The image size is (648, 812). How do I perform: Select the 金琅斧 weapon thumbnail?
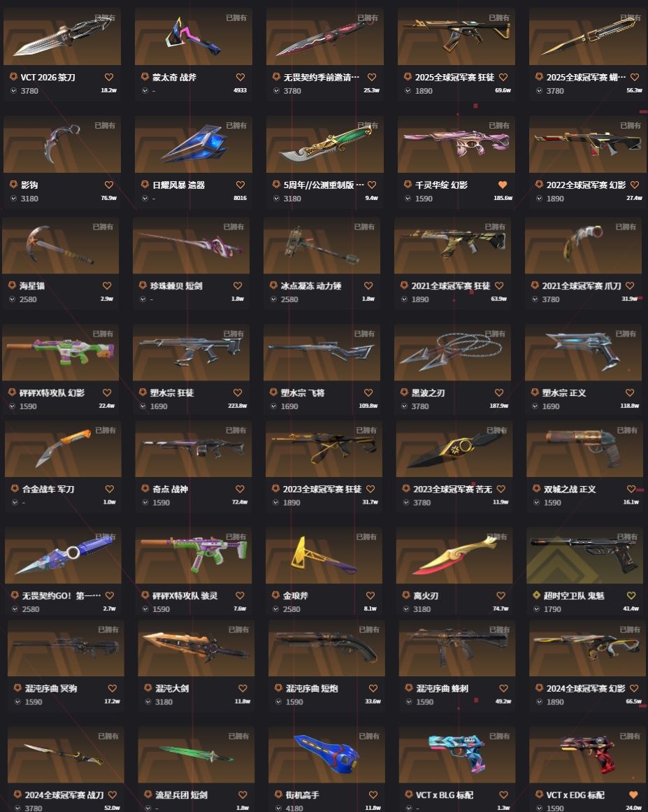click(x=324, y=555)
